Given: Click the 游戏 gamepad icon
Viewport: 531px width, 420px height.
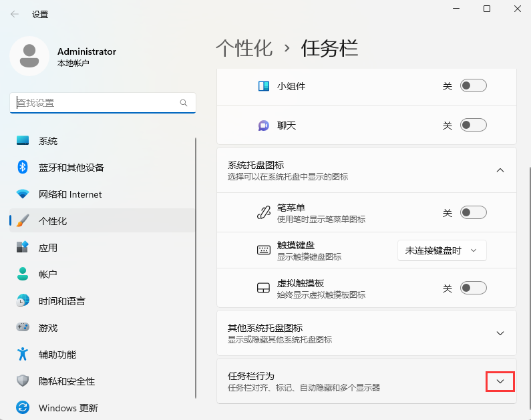Looking at the screenshot, I should coord(23,327).
